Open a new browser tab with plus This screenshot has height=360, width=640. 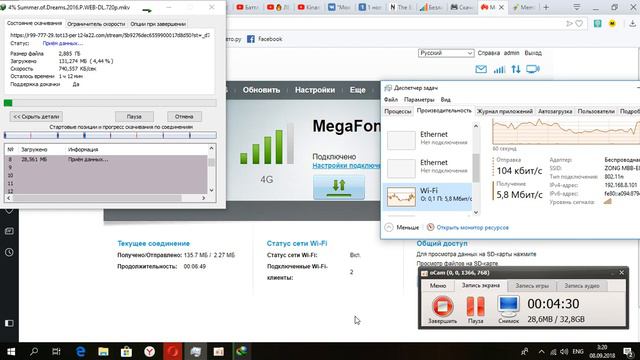546,7
